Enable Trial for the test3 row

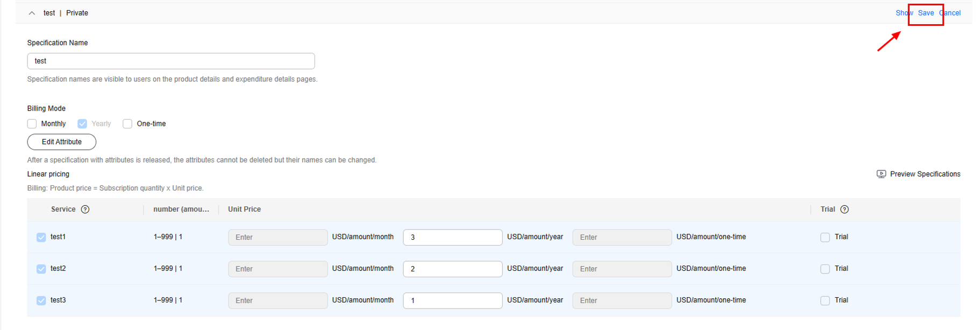(x=825, y=300)
